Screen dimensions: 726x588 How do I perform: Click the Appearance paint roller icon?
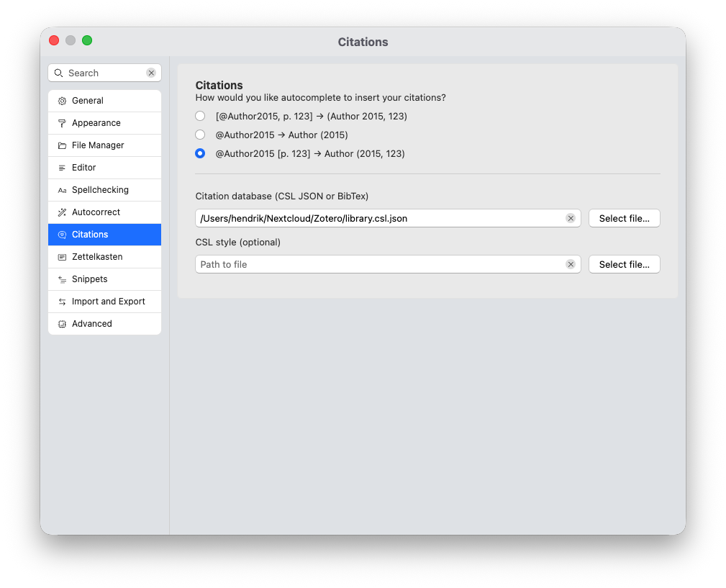[x=62, y=123]
